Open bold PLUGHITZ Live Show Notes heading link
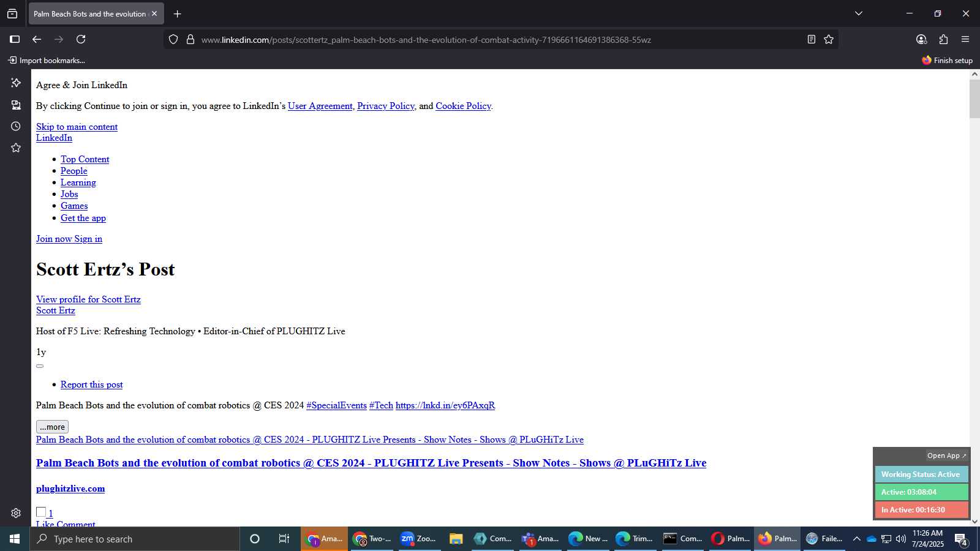The height and width of the screenshot is (551, 980). point(371,463)
